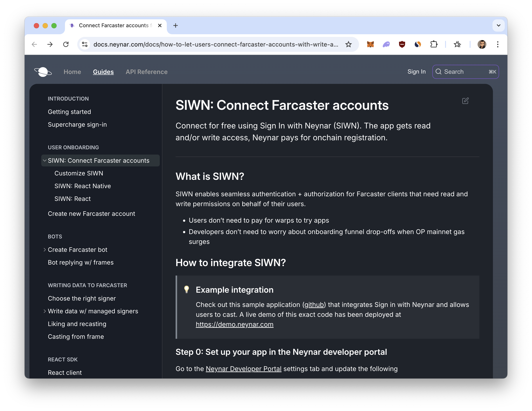Image resolution: width=532 pixels, height=411 pixels.
Task: Focus the Search documentation field
Action: click(x=465, y=72)
